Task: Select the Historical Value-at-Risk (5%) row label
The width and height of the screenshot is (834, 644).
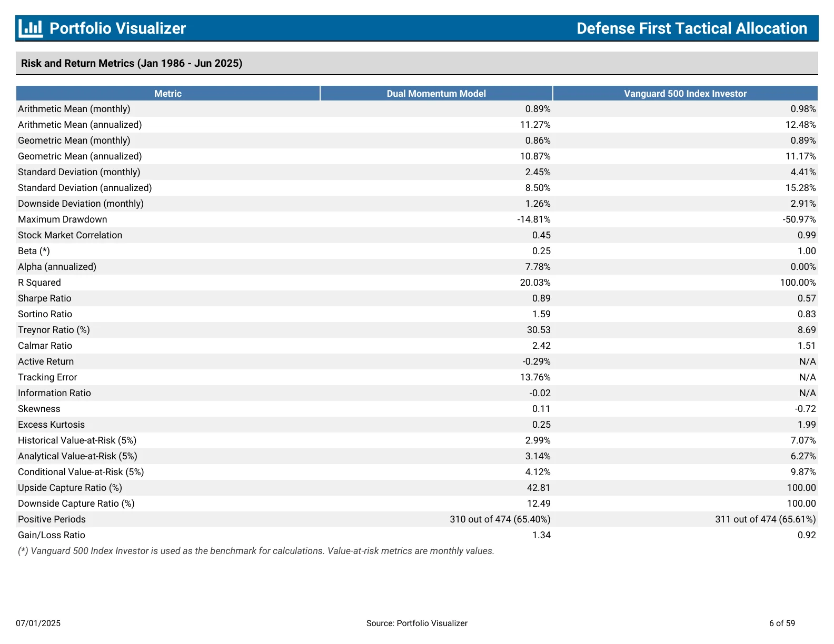Action: click(77, 440)
